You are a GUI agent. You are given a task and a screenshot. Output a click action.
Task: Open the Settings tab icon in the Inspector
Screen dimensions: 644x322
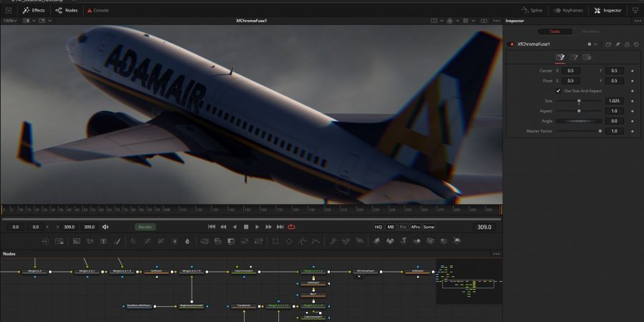click(587, 57)
